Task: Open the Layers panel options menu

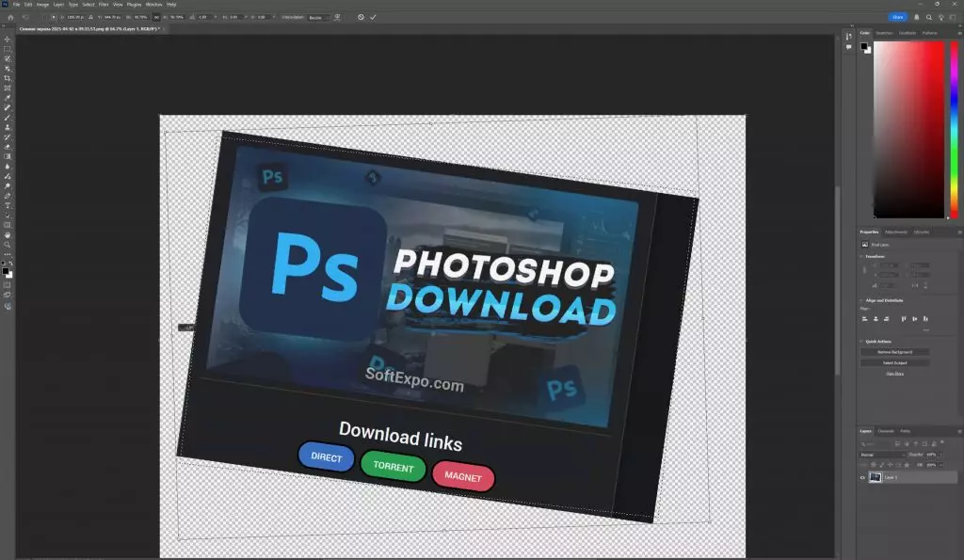Action: [959, 431]
